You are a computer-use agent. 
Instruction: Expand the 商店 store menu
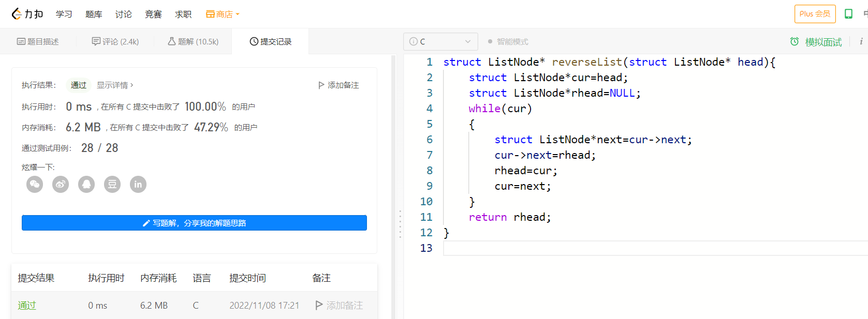pos(223,14)
